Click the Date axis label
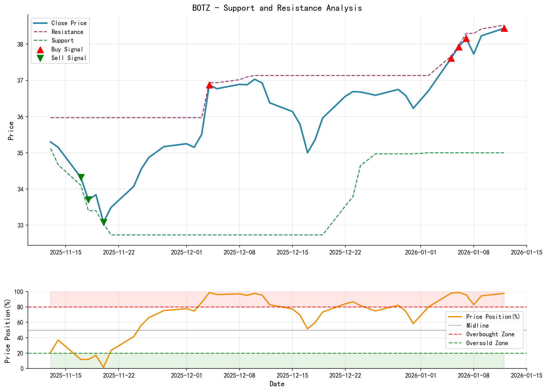547x392 pixels. coord(277,383)
